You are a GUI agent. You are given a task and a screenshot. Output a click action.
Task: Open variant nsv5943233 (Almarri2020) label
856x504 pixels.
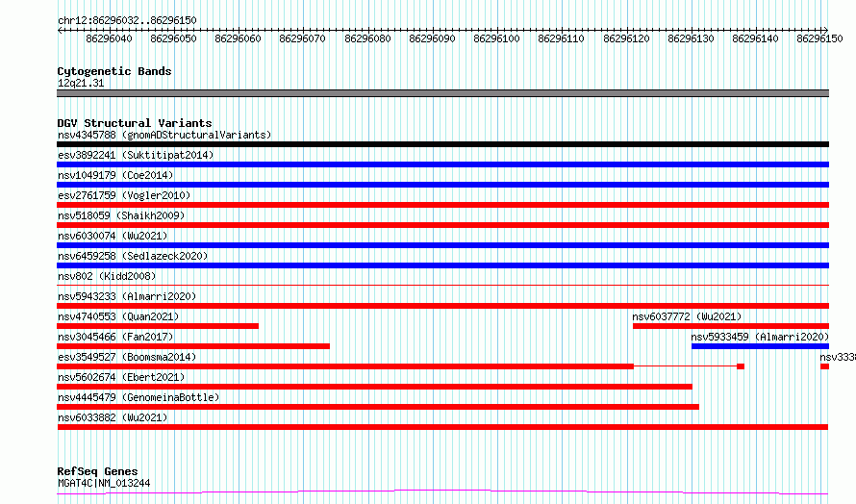pyautogui.click(x=127, y=296)
